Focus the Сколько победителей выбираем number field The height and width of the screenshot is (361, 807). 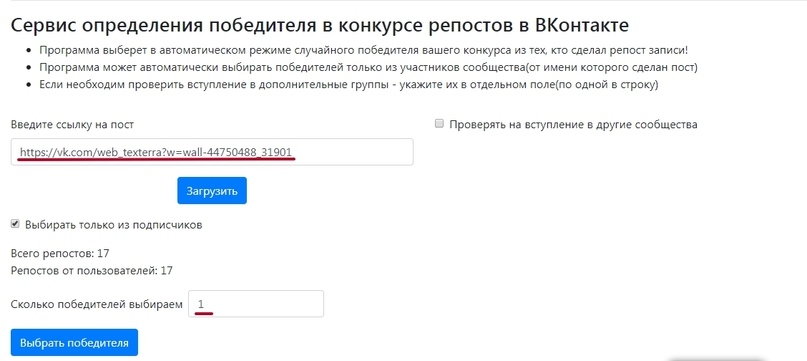coord(256,304)
